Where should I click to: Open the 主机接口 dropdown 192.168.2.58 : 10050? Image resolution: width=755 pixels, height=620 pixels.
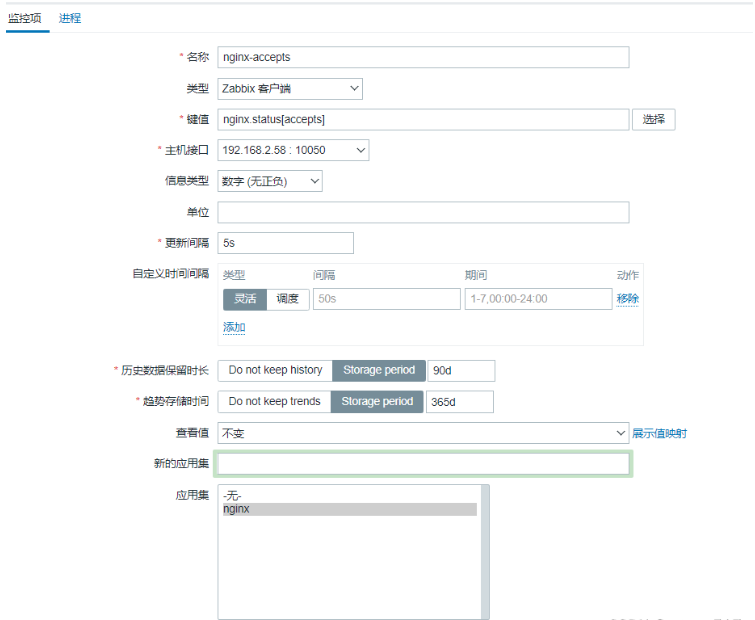pos(293,150)
